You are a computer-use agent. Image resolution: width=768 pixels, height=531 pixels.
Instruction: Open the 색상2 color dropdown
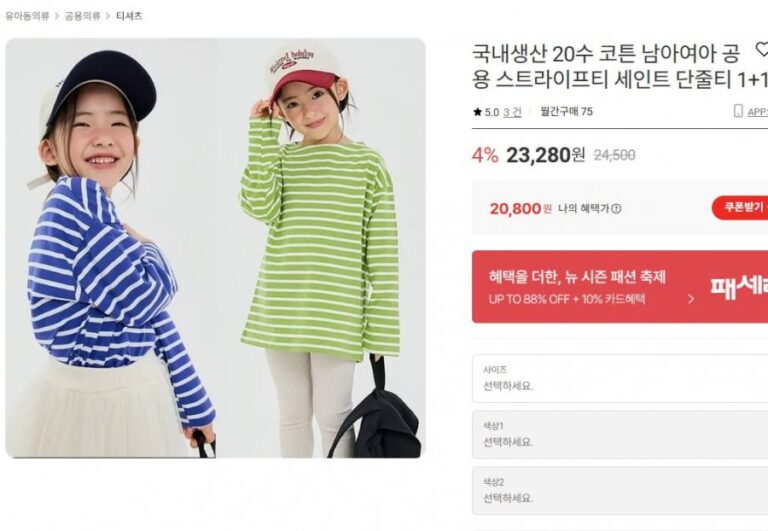click(620, 491)
